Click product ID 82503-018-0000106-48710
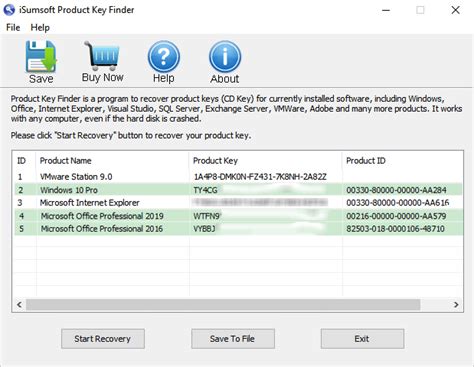This screenshot has width=474, height=367. (x=395, y=229)
